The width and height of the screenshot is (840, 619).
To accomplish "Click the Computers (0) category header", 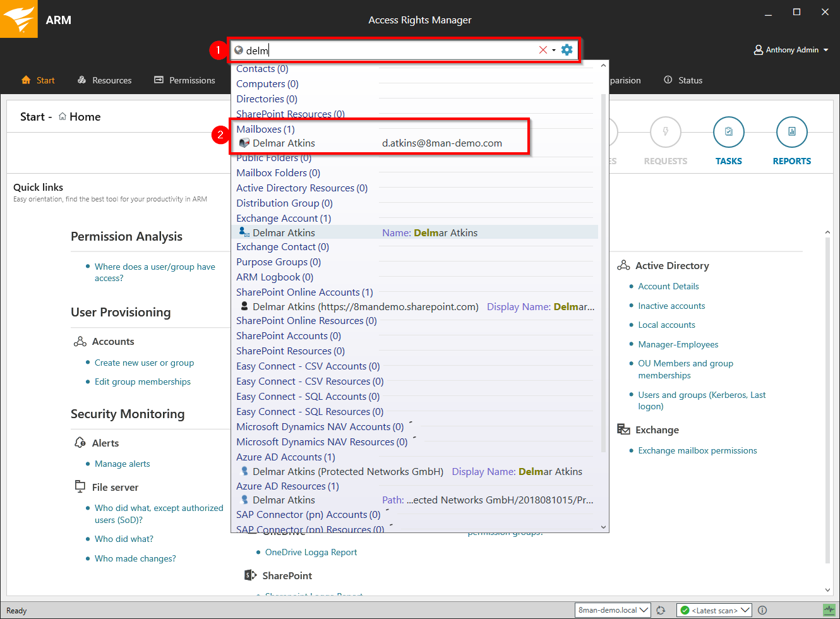I will coord(267,83).
